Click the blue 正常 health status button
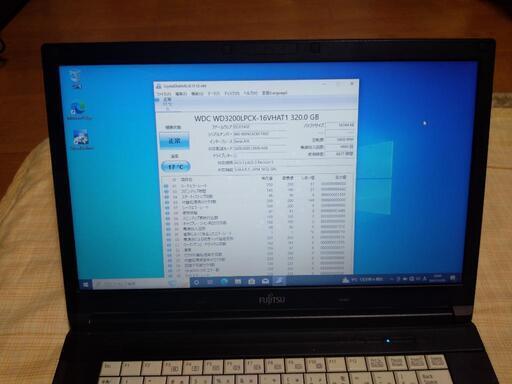Viewport: 512px width, 384px height. click(174, 141)
